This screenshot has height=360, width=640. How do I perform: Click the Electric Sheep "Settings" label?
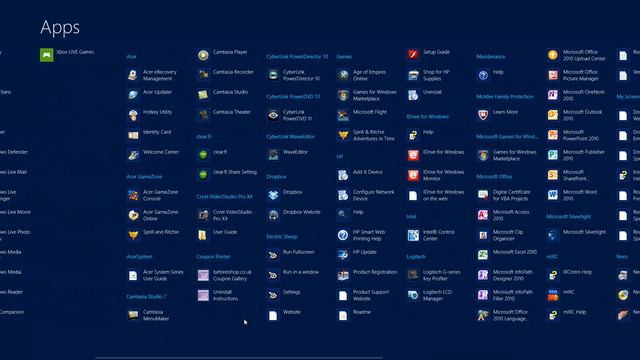(x=291, y=292)
